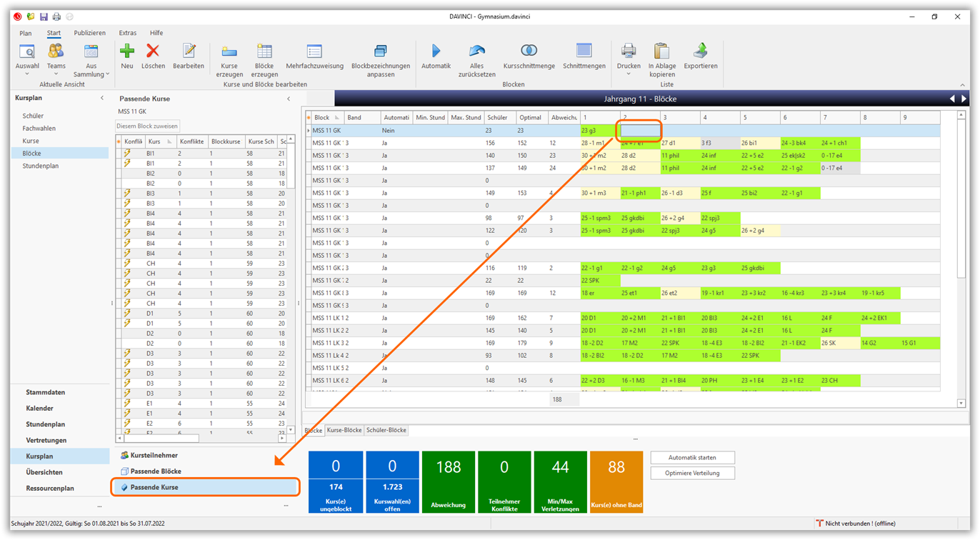Click the orange Kurs(e) ohne Band tile
The height and width of the screenshot is (540, 980).
[x=616, y=482]
